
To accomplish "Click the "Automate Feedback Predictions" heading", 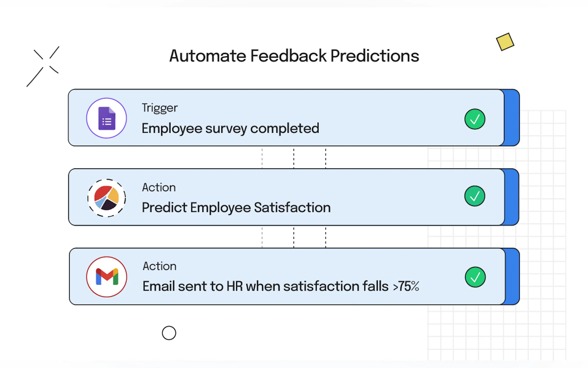I will [294, 56].
